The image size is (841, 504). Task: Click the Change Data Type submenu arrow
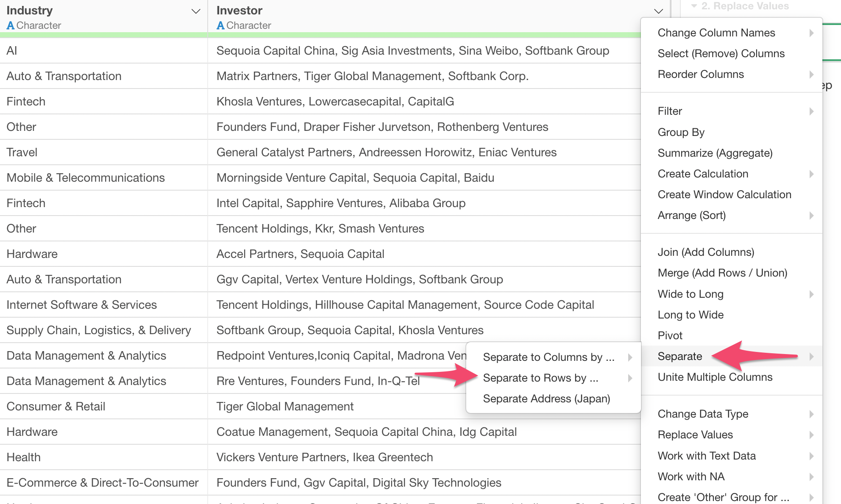click(811, 414)
